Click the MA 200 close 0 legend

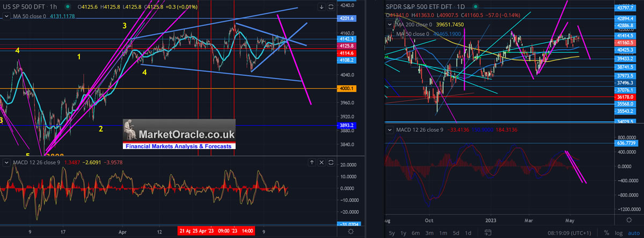pyautogui.click(x=413, y=25)
